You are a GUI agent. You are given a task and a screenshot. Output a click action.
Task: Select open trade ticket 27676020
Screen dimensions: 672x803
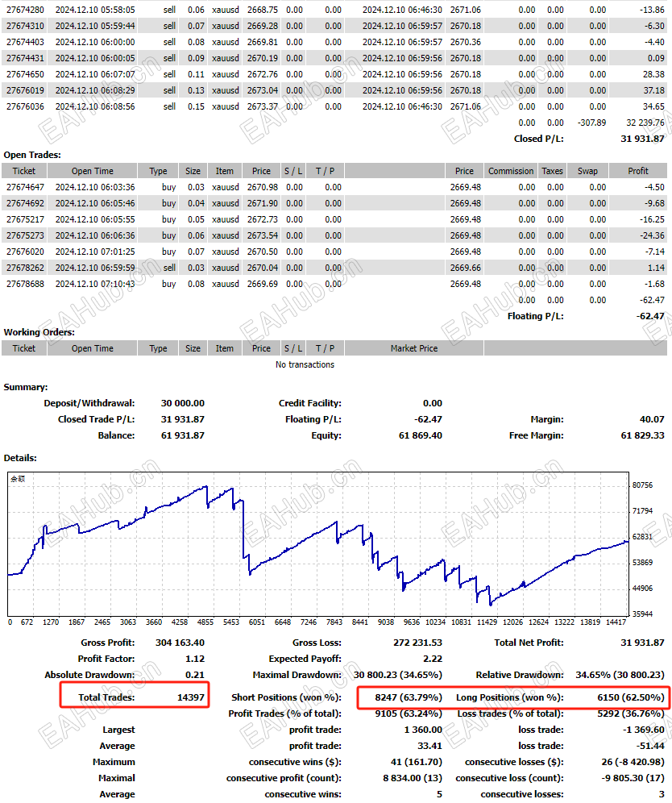click(25, 252)
